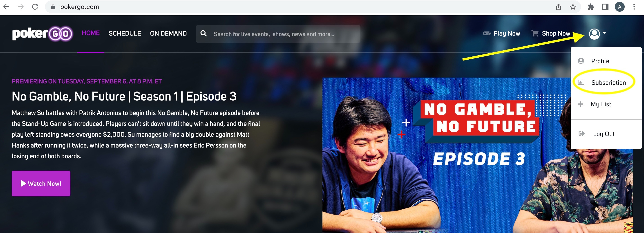Click the premiering date text
The height and width of the screenshot is (233, 644).
click(87, 81)
